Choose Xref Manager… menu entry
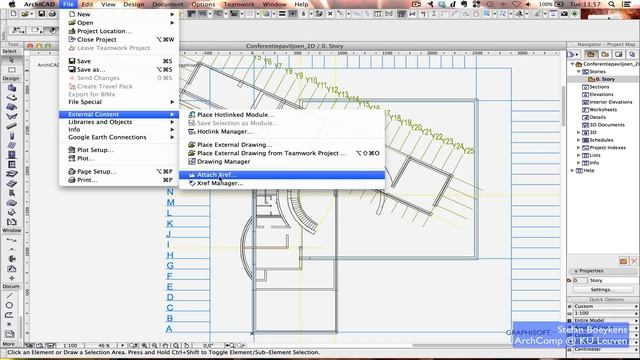The image size is (640, 360). 282,183
